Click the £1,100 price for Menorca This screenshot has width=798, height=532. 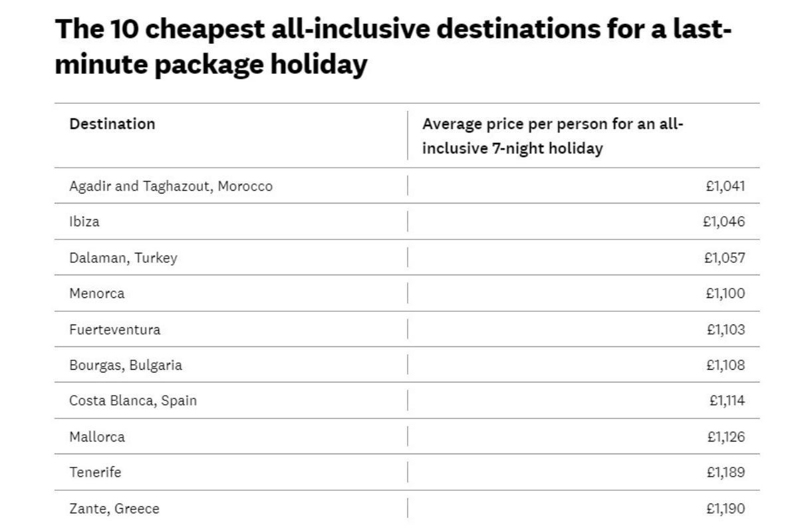pos(725,293)
